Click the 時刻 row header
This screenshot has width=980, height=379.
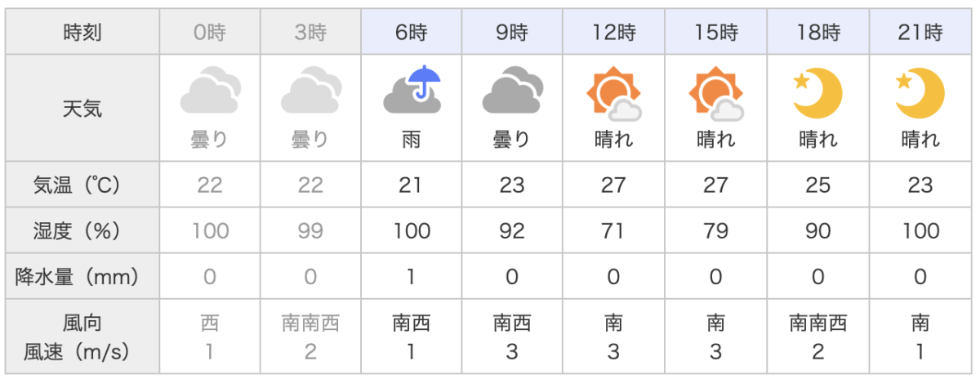tap(82, 34)
